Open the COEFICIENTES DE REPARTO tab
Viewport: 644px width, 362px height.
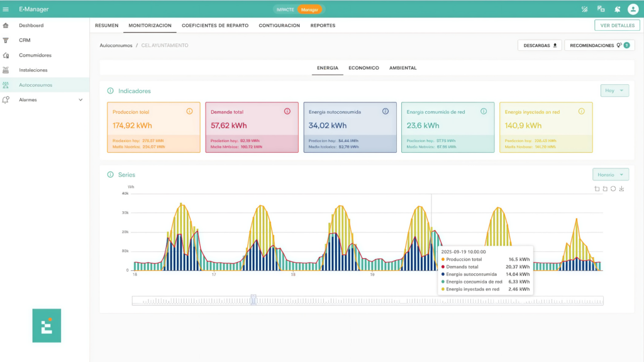(214, 26)
